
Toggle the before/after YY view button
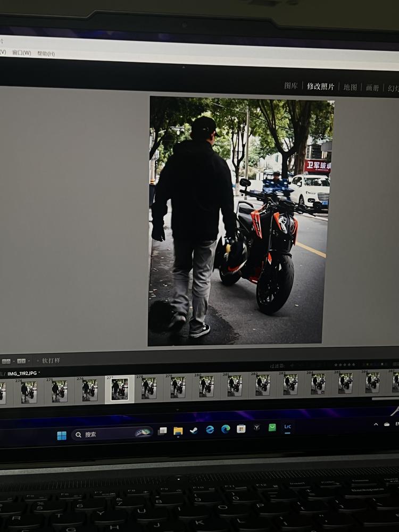[21, 361]
